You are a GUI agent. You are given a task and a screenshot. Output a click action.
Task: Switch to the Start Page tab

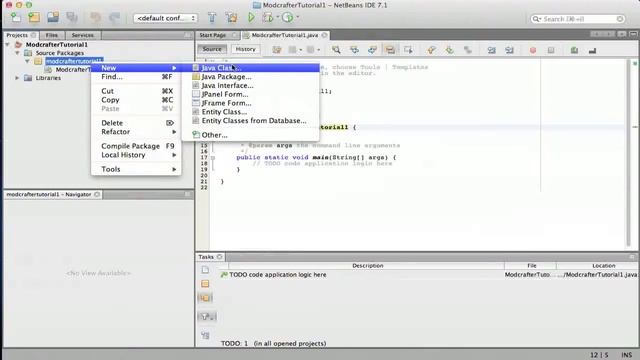coord(217,35)
